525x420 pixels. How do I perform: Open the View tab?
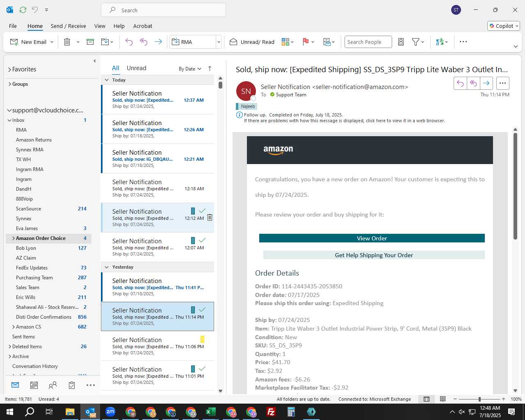100,26
